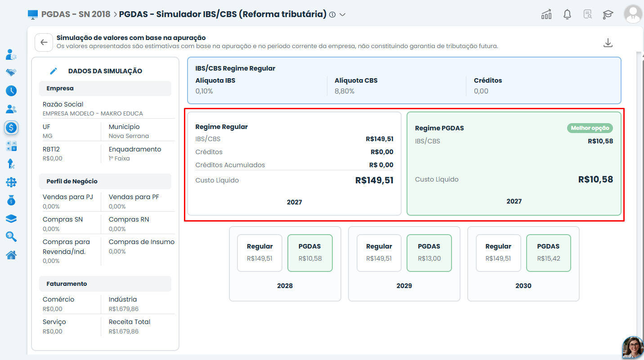The image size is (644, 360).
Task: Click the PGDAS - SN 2018 breadcrumb
Action: (76, 14)
